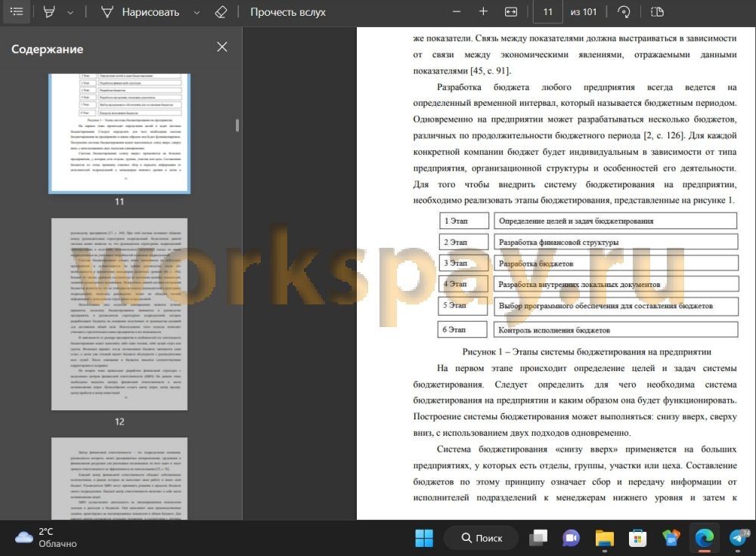756x556 pixels.
Task: Open Microsoft Edge from the taskbar
Action: (704, 538)
